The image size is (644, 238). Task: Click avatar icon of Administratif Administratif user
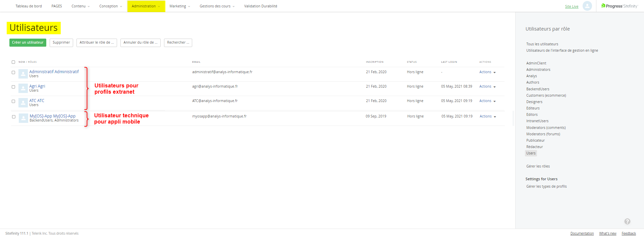(x=23, y=74)
